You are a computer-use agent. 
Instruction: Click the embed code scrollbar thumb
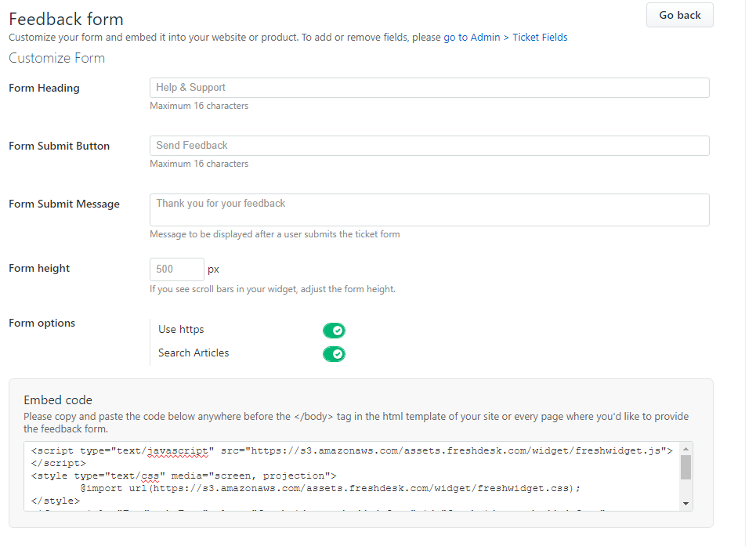pos(685,467)
